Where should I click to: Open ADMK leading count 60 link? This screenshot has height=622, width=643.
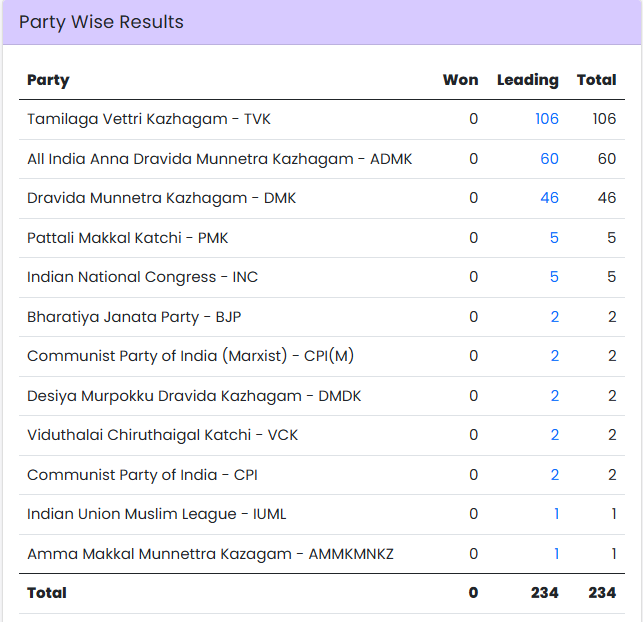pos(549,159)
